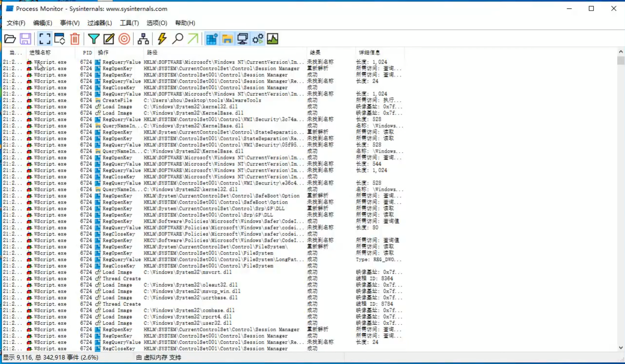Select the msvcp_win.dll path cell
This screenshot has height=364, width=625.
pyautogui.click(x=192, y=291)
